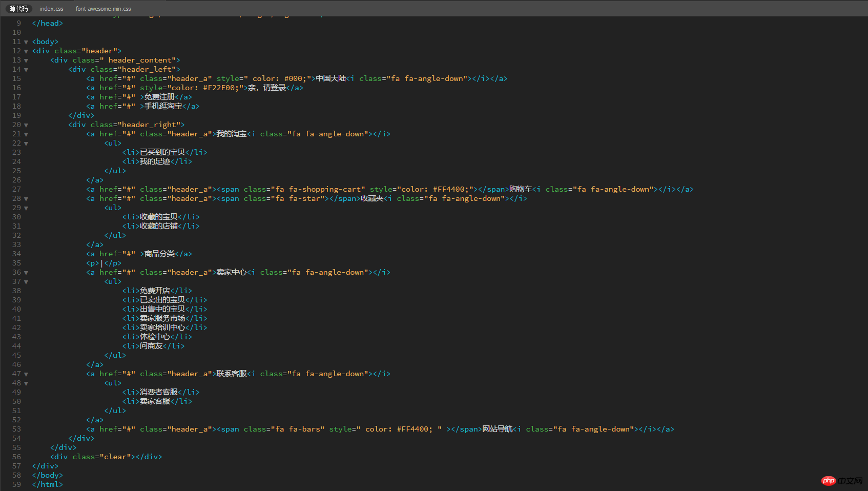Click the text 网站导航 on line 53

pyautogui.click(x=498, y=429)
